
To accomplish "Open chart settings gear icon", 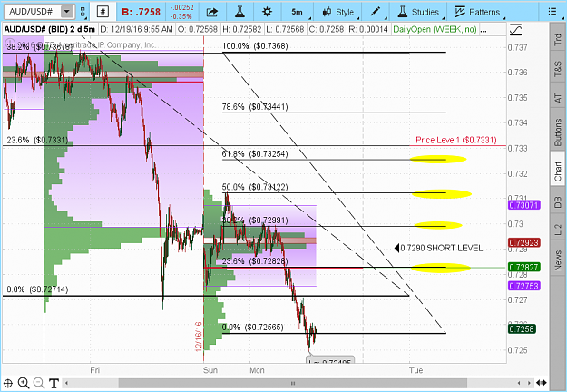I will pos(267,12).
